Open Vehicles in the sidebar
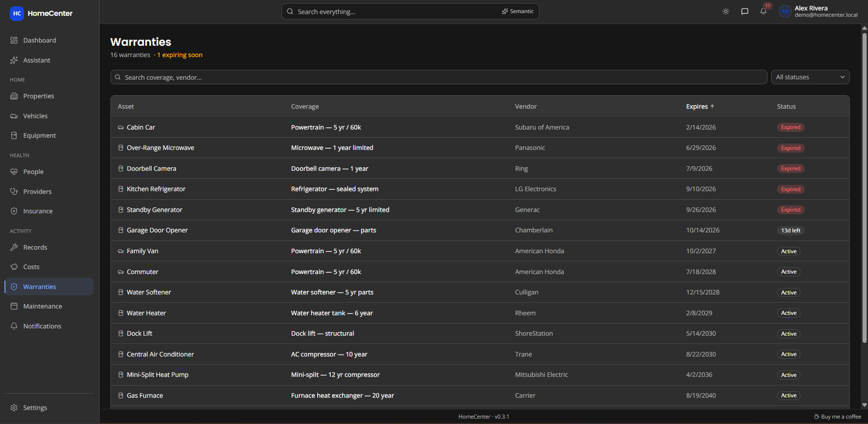Screen dimensions: 868x424 coord(49,116)
